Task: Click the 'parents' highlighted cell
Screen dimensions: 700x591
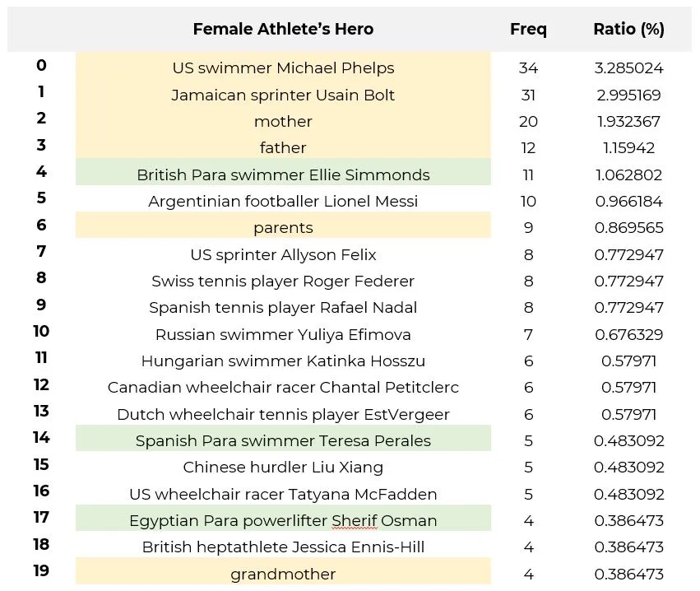Action: (x=283, y=227)
